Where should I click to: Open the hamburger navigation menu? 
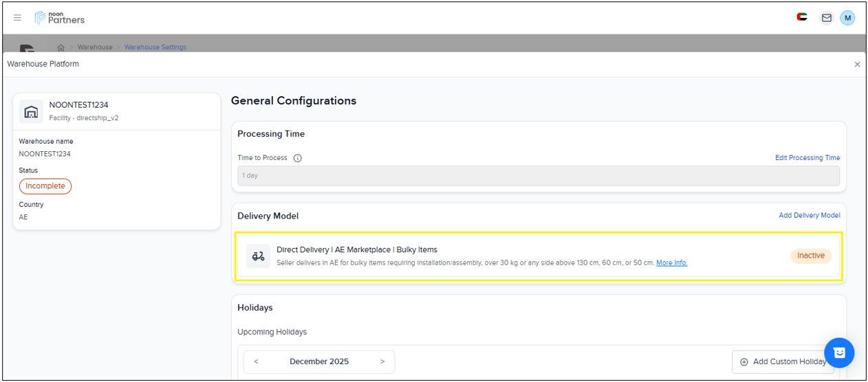tap(17, 18)
